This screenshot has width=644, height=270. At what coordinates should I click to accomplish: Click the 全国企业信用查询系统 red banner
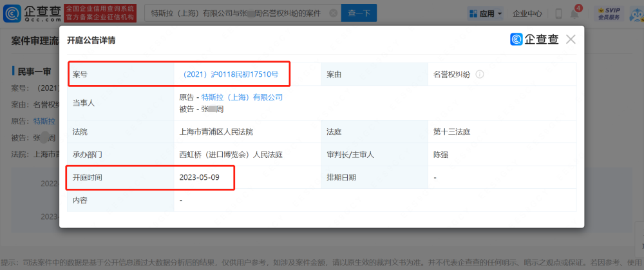pos(100,13)
